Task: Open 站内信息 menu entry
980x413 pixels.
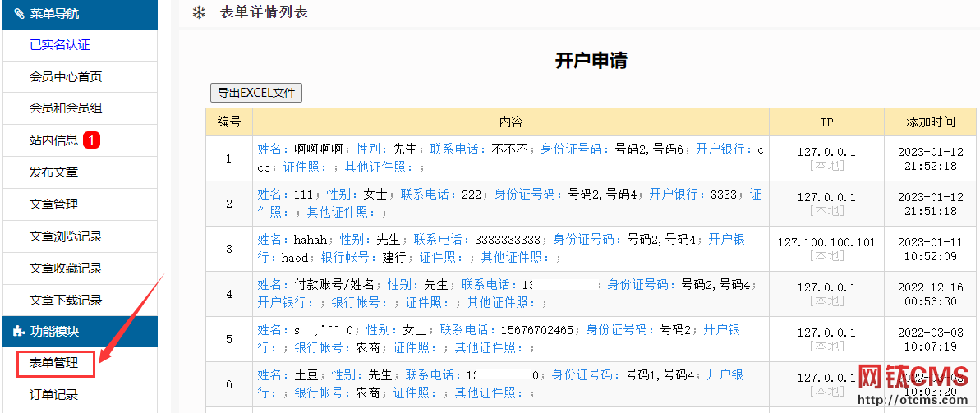Action: (x=53, y=140)
